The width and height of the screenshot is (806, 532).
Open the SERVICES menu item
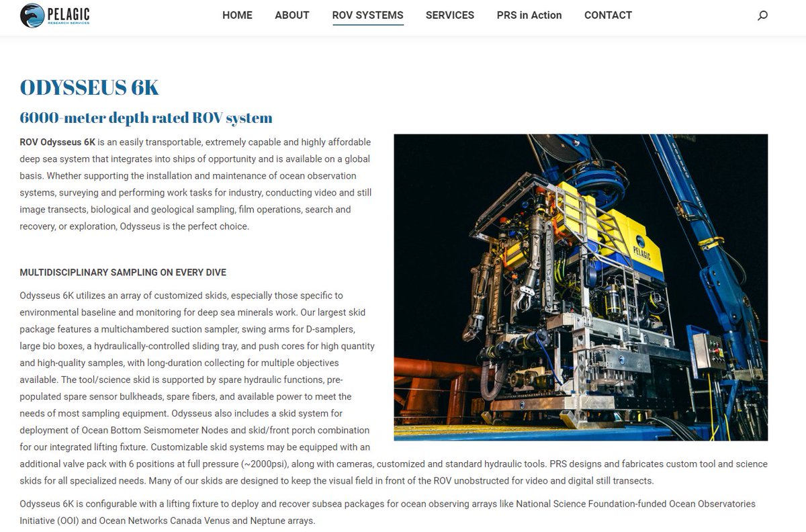point(450,15)
